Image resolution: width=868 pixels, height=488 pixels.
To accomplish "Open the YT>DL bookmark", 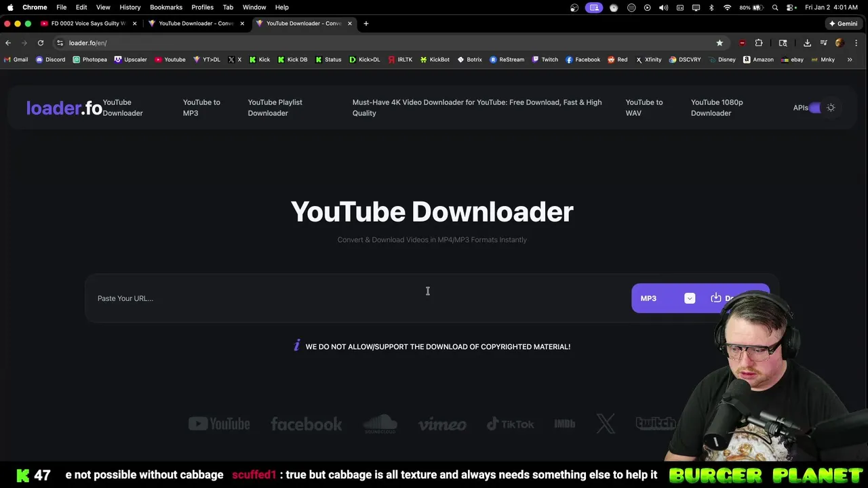I will pos(207,60).
